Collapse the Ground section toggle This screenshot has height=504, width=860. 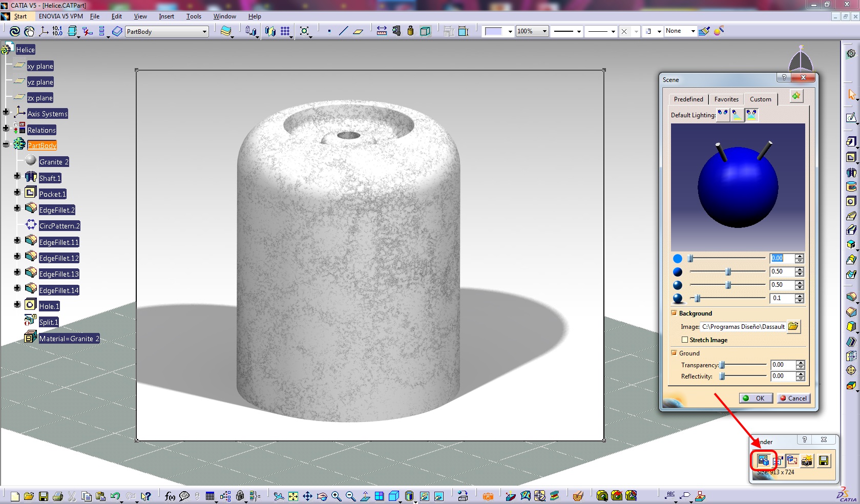[x=674, y=352]
